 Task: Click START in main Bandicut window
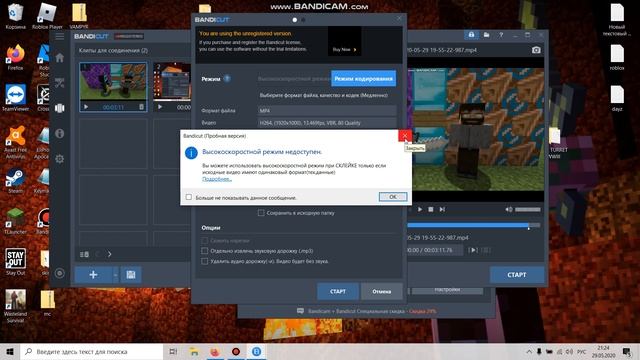point(517,275)
